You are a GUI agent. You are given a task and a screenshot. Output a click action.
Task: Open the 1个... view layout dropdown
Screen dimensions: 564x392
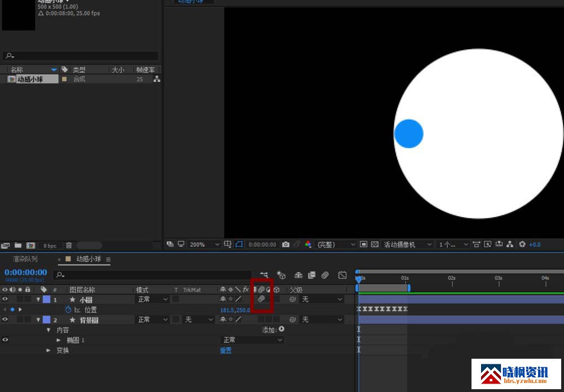point(453,245)
